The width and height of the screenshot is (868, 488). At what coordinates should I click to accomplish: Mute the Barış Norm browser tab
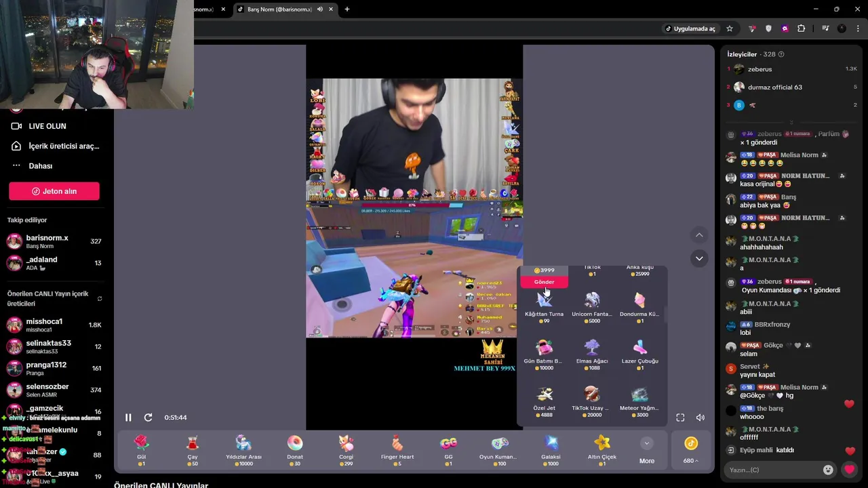(x=320, y=9)
